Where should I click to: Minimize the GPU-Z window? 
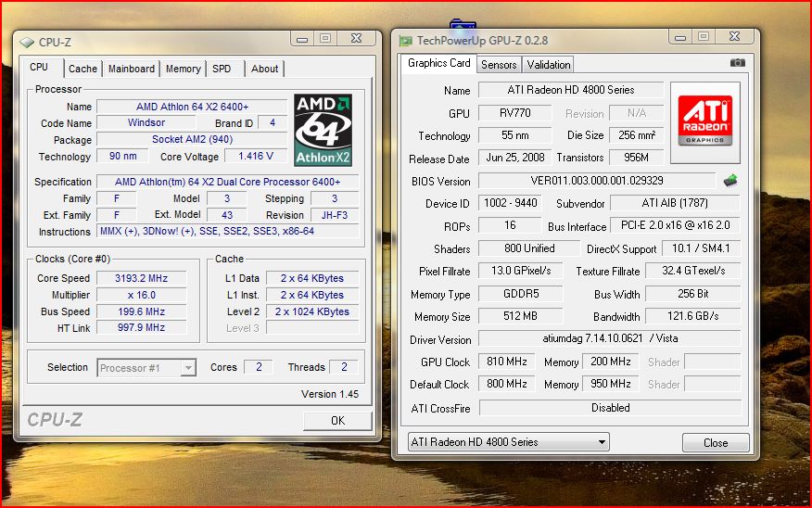point(680,36)
